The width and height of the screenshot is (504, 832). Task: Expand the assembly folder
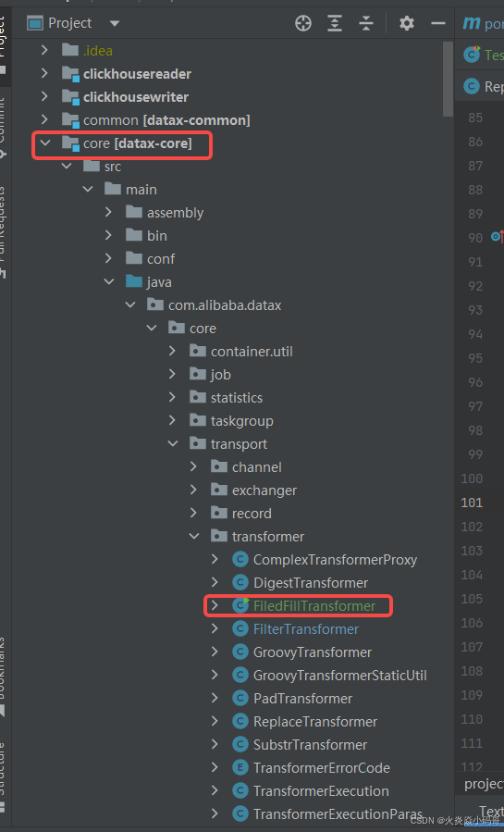[x=108, y=212]
